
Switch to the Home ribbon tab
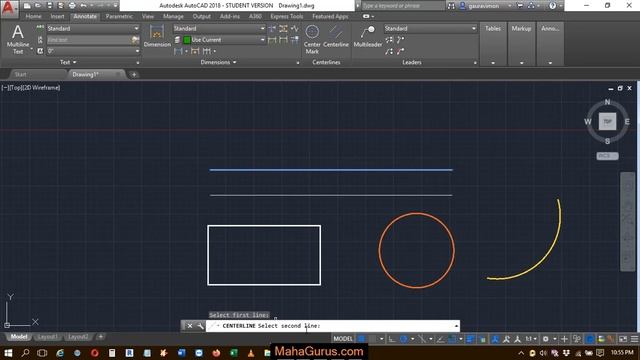pos(33,16)
